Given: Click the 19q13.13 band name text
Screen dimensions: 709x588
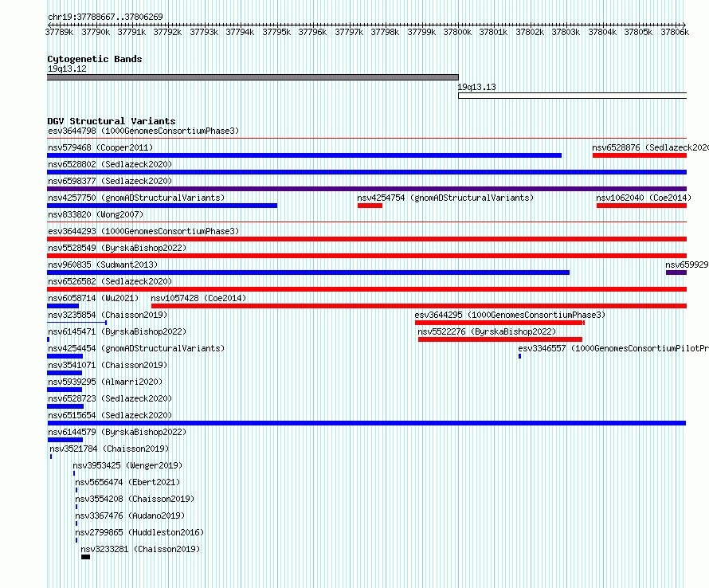Looking at the screenshot, I should click(x=476, y=88).
